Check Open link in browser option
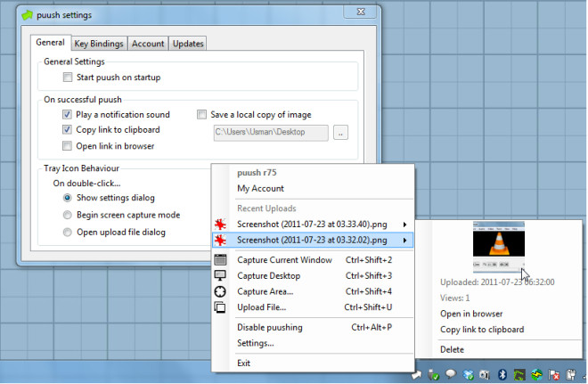The width and height of the screenshot is (588, 384). pyautogui.click(x=67, y=146)
